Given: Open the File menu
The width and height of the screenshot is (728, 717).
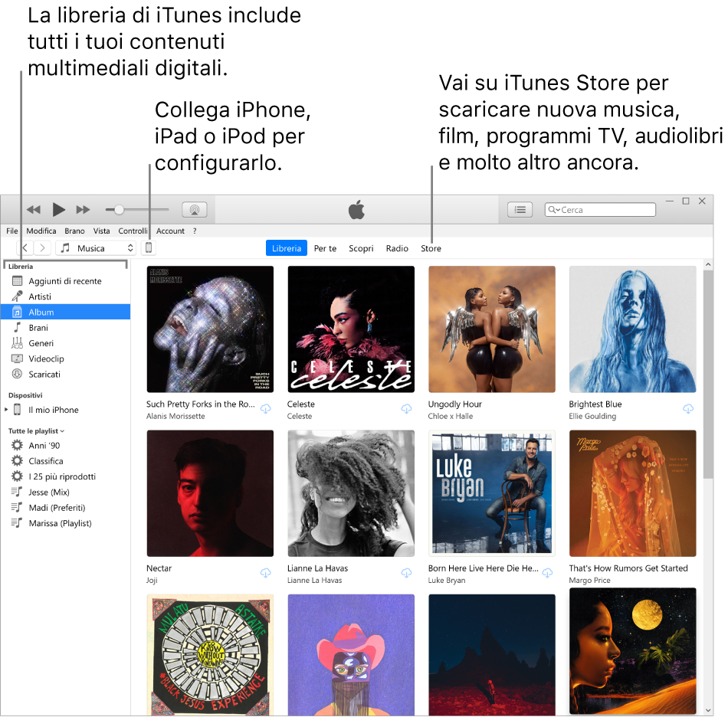Looking at the screenshot, I should click(12, 231).
